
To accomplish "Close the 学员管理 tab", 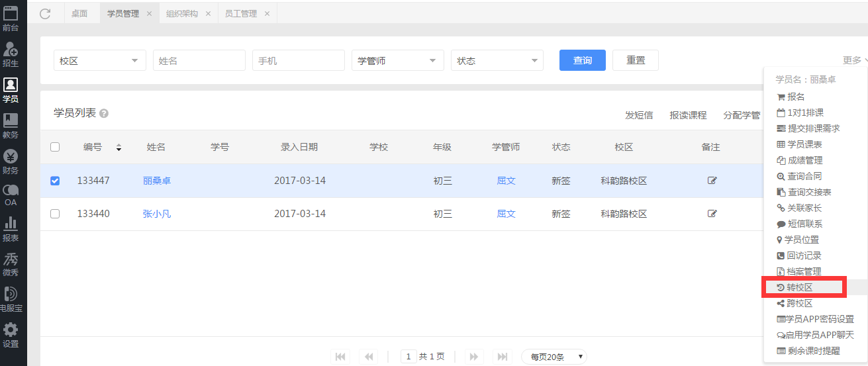I will click(149, 14).
